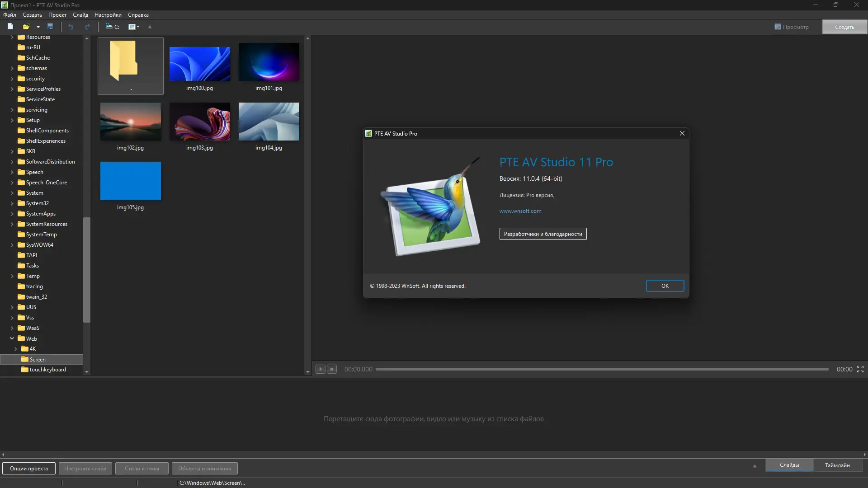Click the fullscreen preview icon
The width and height of the screenshot is (868, 488).
pyautogui.click(x=860, y=369)
